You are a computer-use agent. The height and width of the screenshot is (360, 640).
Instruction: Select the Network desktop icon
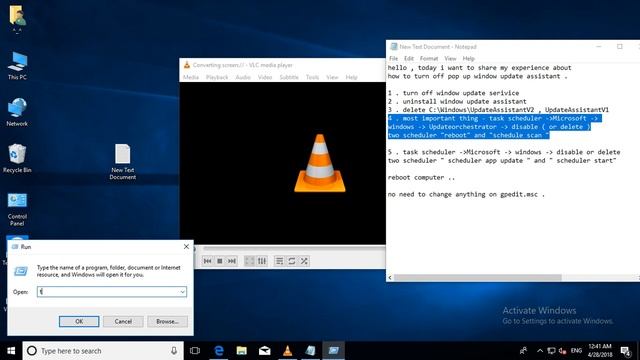pos(17,112)
